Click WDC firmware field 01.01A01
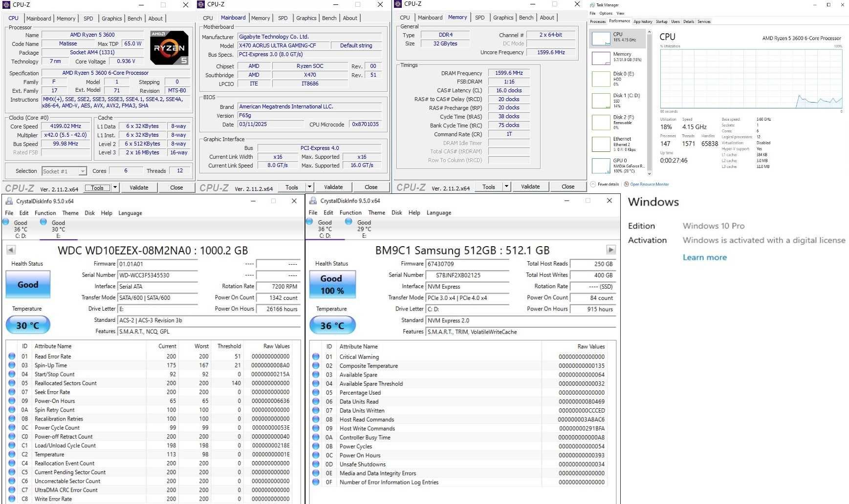The image size is (849, 504). tap(157, 264)
